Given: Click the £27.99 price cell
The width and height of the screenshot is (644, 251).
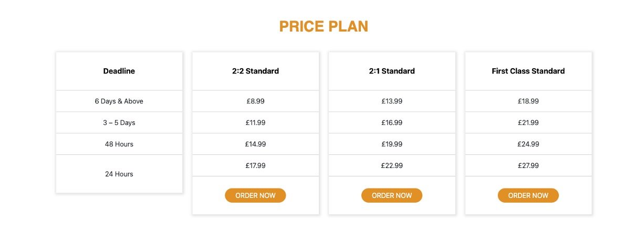Looking at the screenshot, I should click(528, 165).
